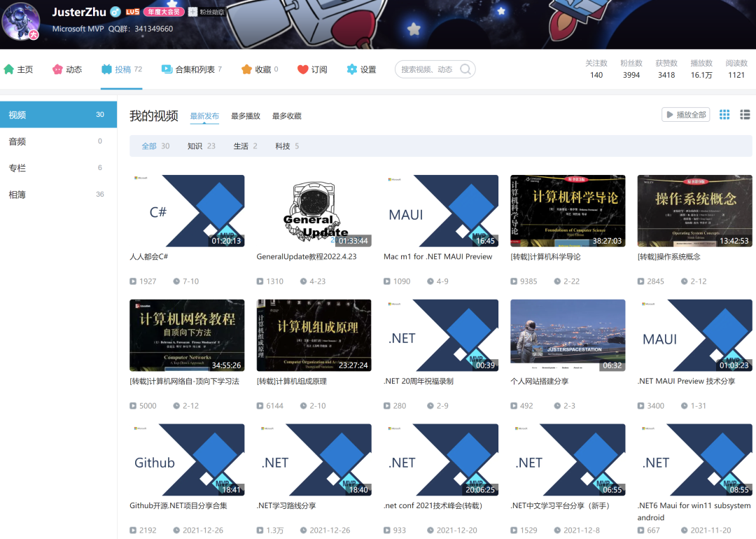Open the .NET 18:40 video thumbnail
Image resolution: width=756 pixels, height=539 pixels.
(314, 459)
